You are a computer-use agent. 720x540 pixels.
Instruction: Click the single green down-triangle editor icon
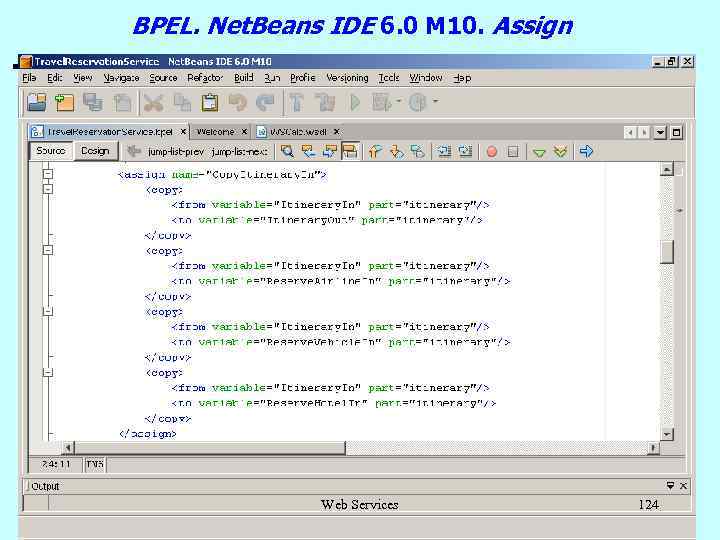(x=540, y=152)
